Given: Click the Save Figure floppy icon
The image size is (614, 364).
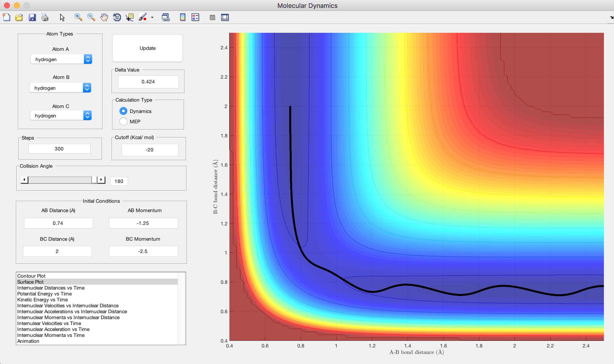Looking at the screenshot, I should [32, 17].
